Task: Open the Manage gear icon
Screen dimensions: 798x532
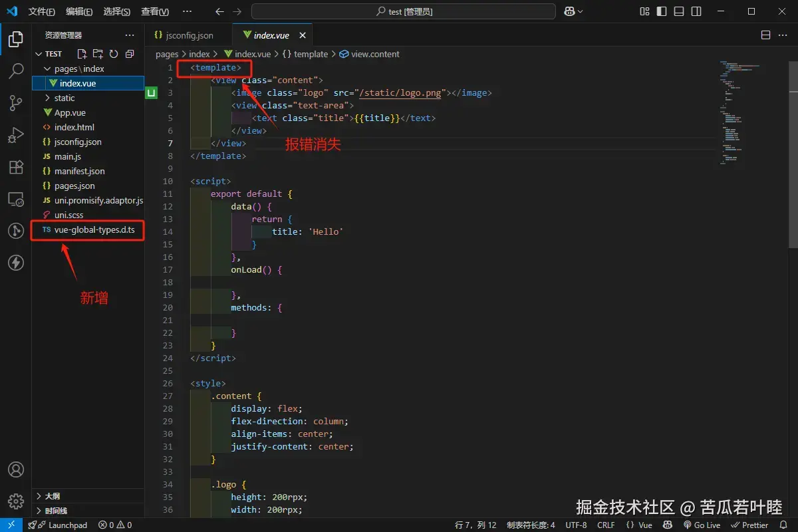Action: 16,501
